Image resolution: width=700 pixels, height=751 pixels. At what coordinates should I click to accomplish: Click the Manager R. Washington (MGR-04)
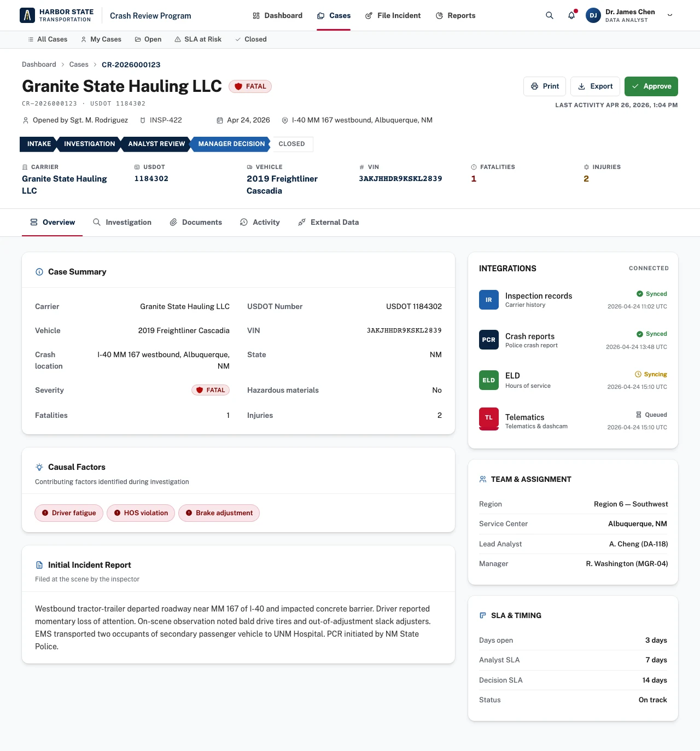[x=627, y=563]
